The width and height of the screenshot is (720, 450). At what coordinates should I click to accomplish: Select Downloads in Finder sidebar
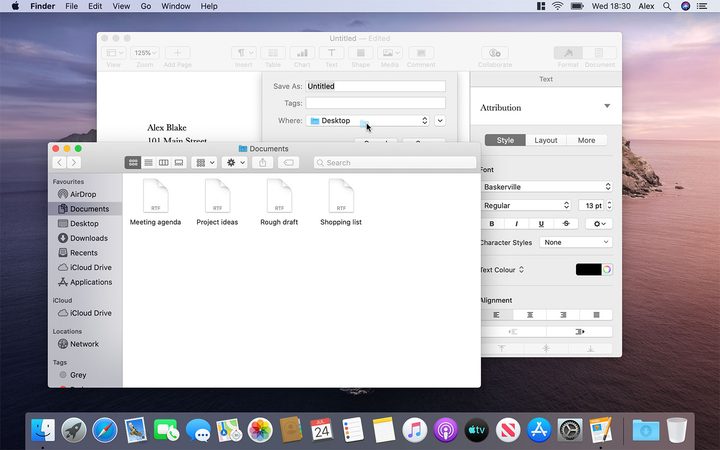(x=85, y=238)
